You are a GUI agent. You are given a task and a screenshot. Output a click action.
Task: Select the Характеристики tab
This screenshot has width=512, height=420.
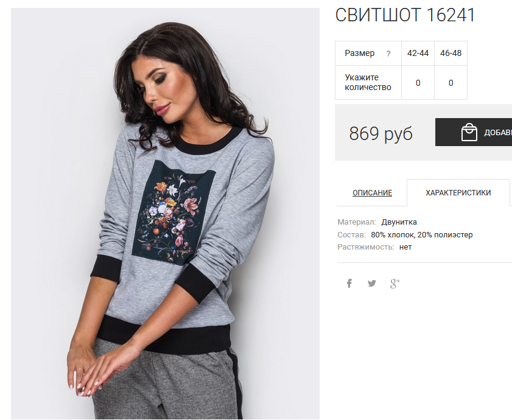pos(458,193)
